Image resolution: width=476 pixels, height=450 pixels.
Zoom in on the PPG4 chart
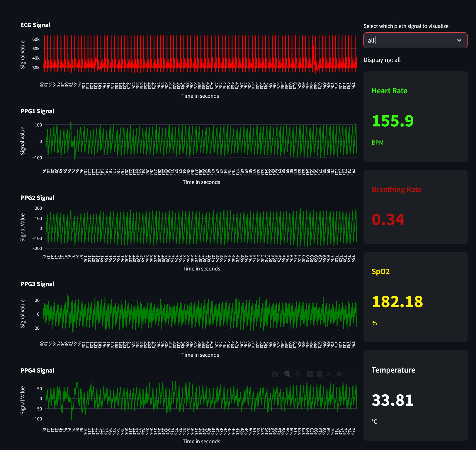[310, 374]
